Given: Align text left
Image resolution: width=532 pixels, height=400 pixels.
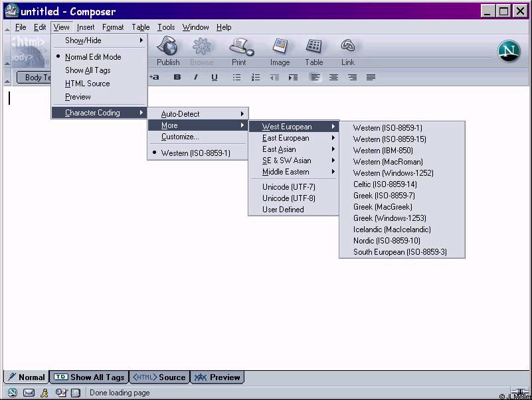Looking at the screenshot, I should tap(315, 78).
